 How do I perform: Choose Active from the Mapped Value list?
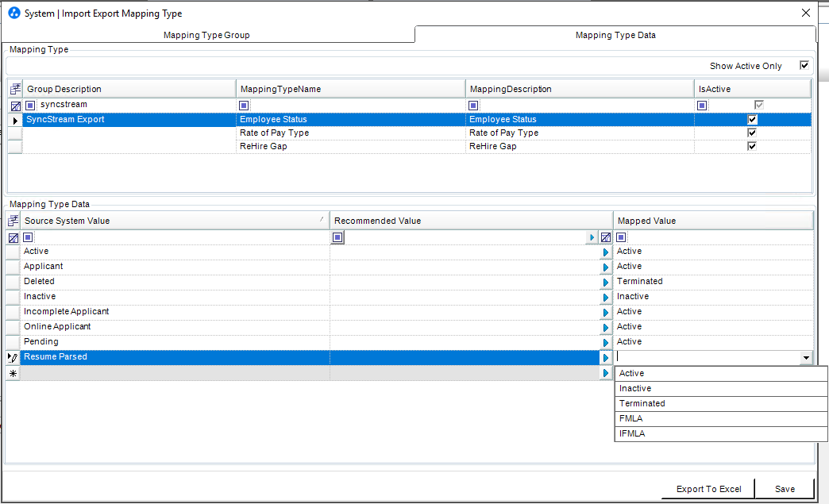721,374
